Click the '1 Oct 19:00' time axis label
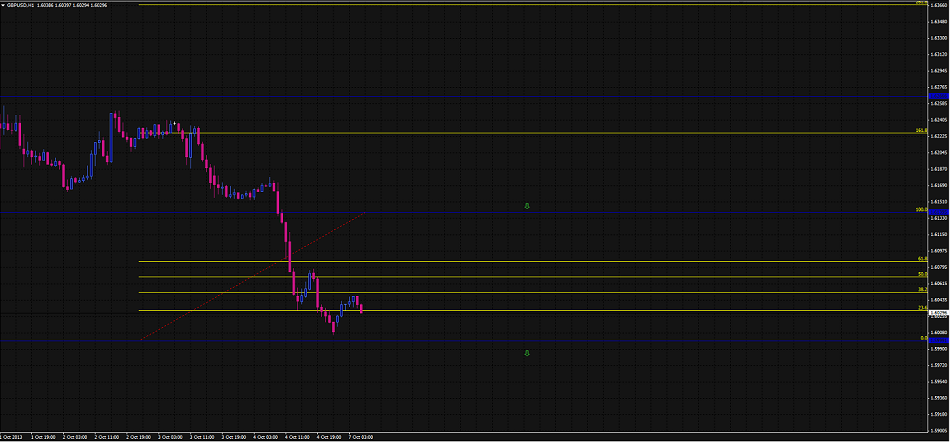The width and height of the screenshot is (950, 445). [45, 437]
